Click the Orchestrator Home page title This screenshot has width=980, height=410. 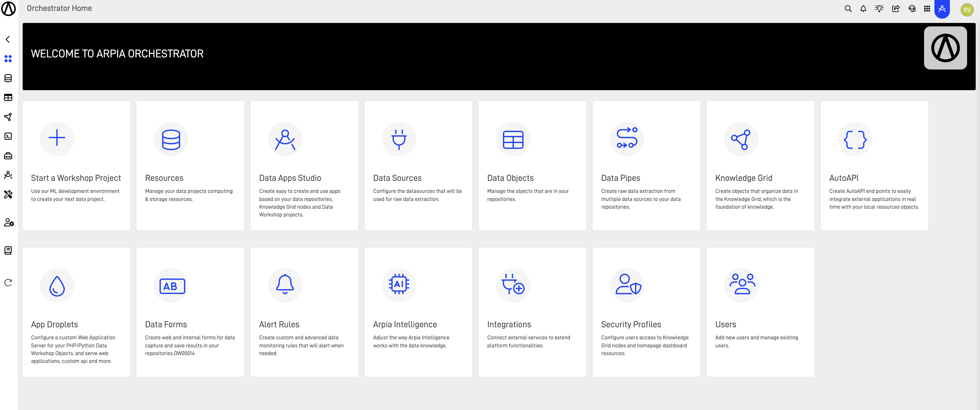(x=59, y=8)
